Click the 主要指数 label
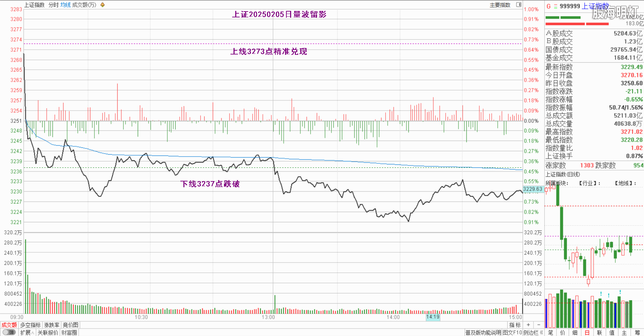The width and height of the screenshot is (644, 336). click(500, 5)
